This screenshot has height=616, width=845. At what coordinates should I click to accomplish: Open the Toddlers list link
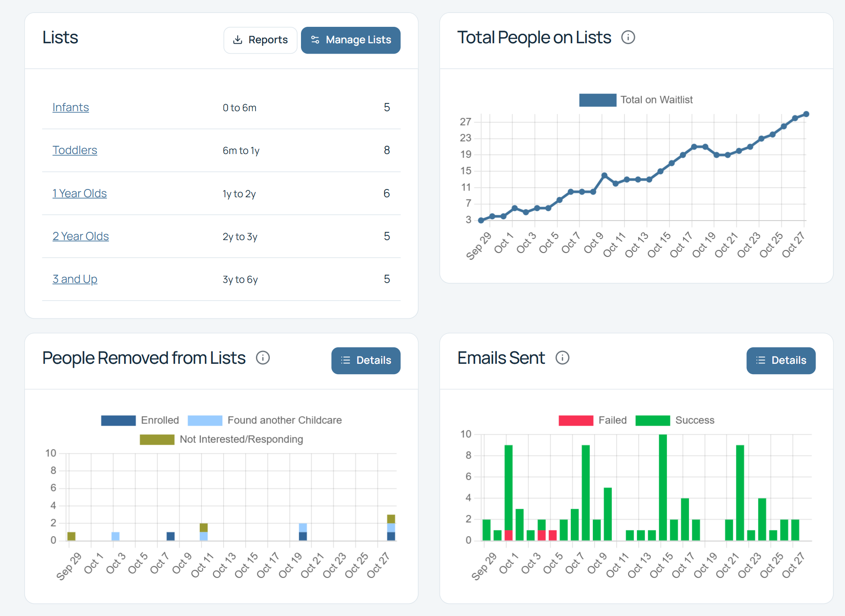75,150
